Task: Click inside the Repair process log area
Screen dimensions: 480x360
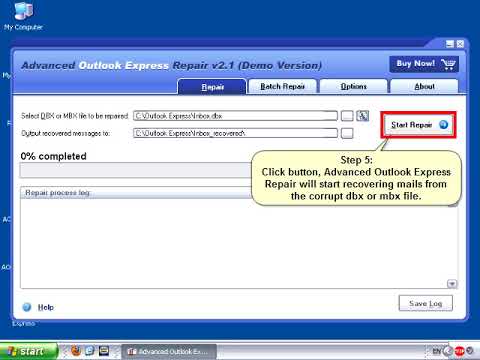Action: pos(233,243)
